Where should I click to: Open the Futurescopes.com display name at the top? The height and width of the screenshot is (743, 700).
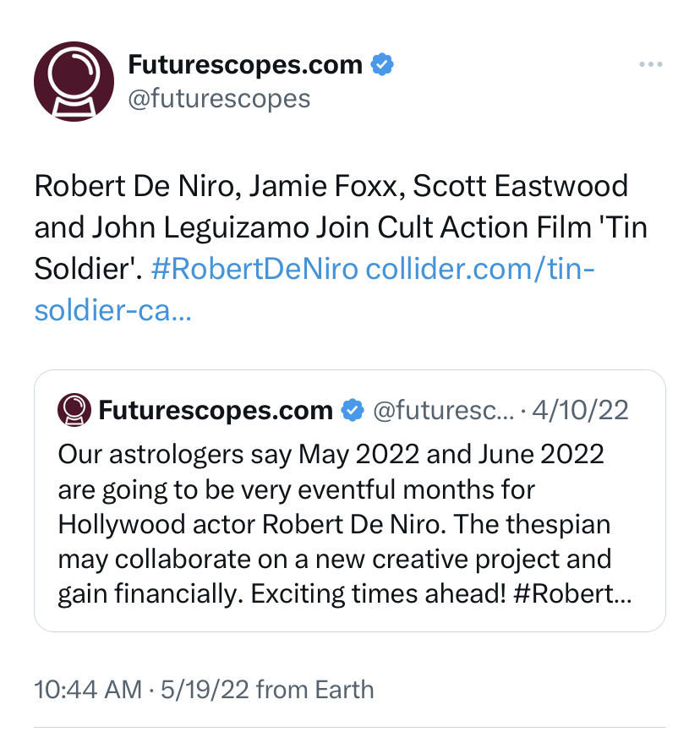(x=245, y=65)
